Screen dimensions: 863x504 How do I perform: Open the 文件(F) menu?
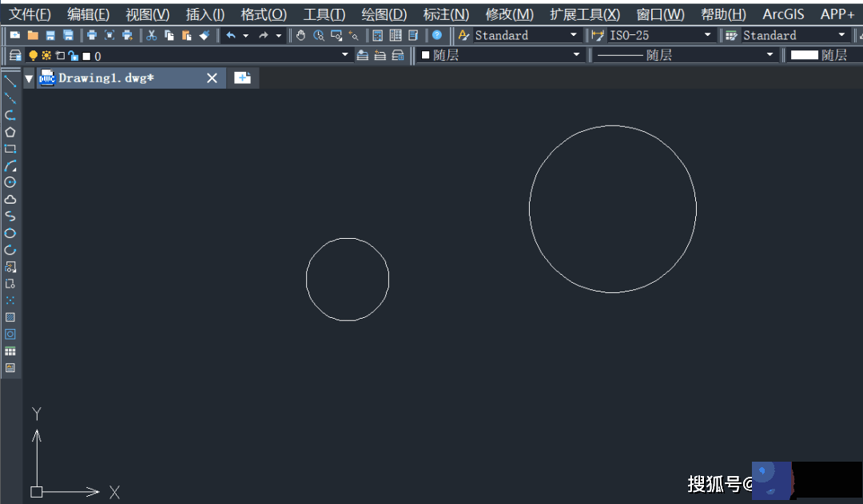click(x=30, y=14)
